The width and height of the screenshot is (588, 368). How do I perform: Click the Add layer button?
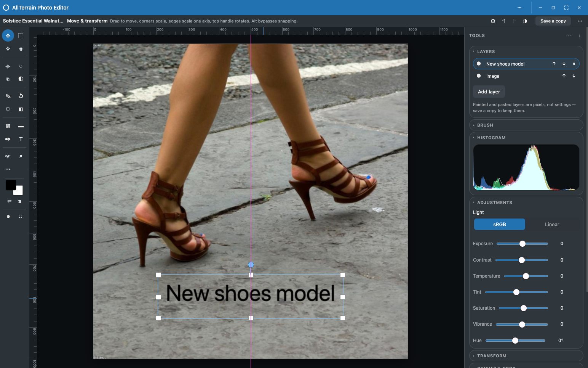pos(489,92)
